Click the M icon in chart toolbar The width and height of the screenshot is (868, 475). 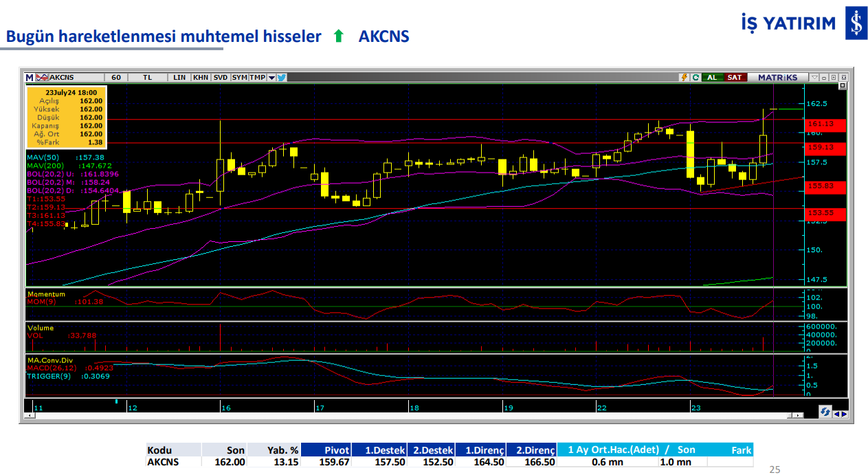click(30, 78)
